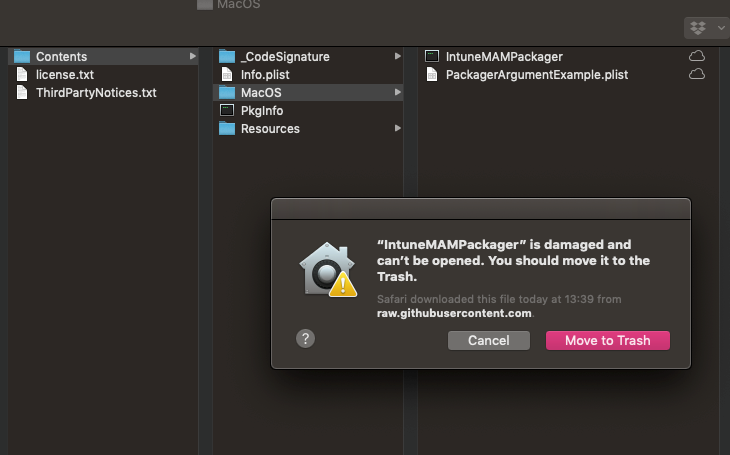The image size is (730, 455).
Task: Select license.txt file name
Action: [x=65, y=75]
